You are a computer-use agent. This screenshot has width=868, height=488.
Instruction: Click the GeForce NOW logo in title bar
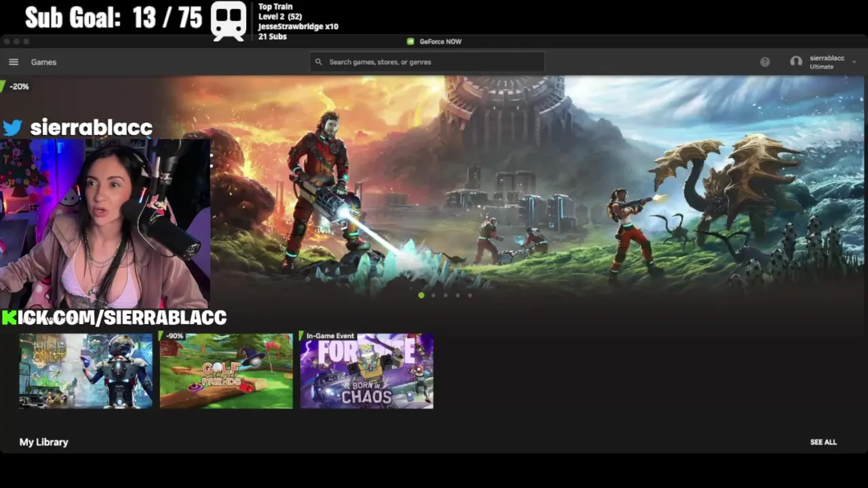(410, 41)
